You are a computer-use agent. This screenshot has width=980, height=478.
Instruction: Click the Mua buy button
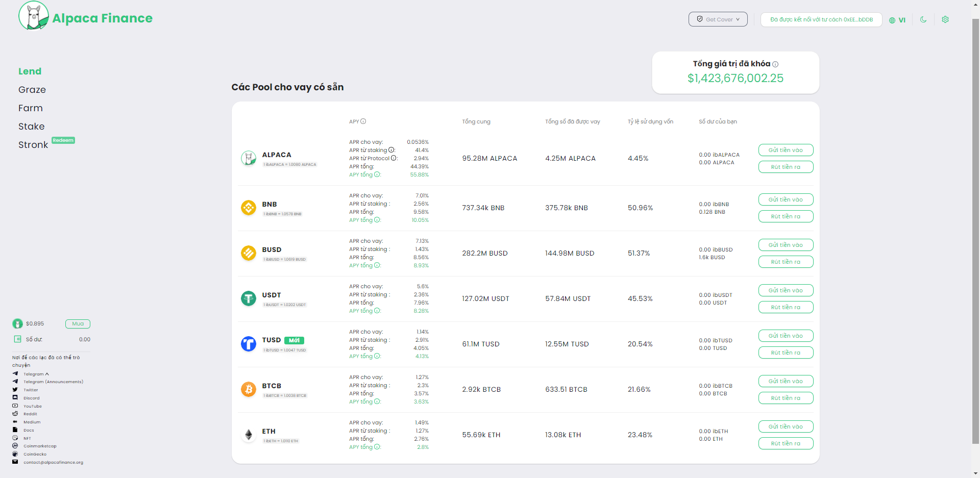click(x=78, y=324)
